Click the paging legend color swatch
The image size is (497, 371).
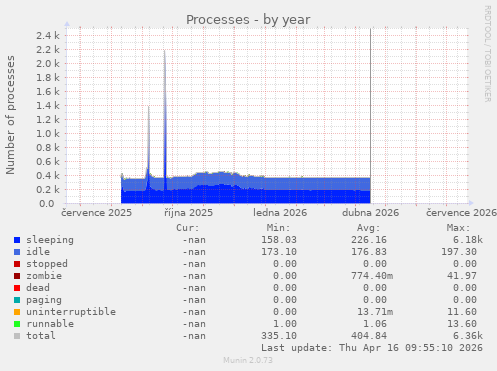click(17, 300)
